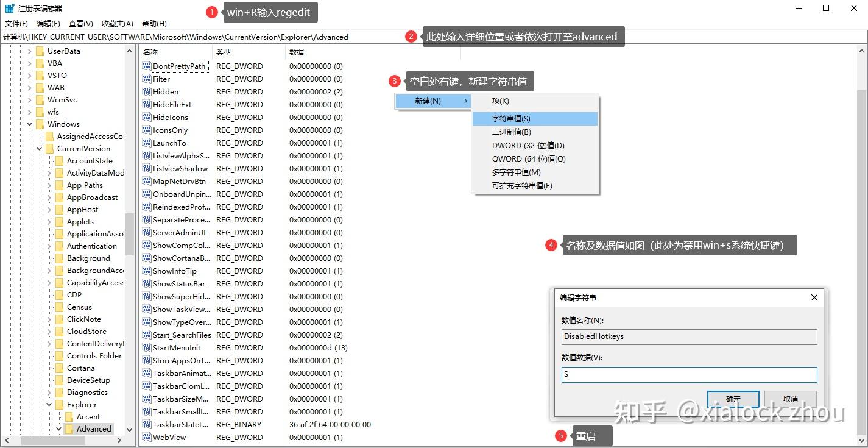Choose 项(K) from the submenu
The image size is (868, 448).
535,101
